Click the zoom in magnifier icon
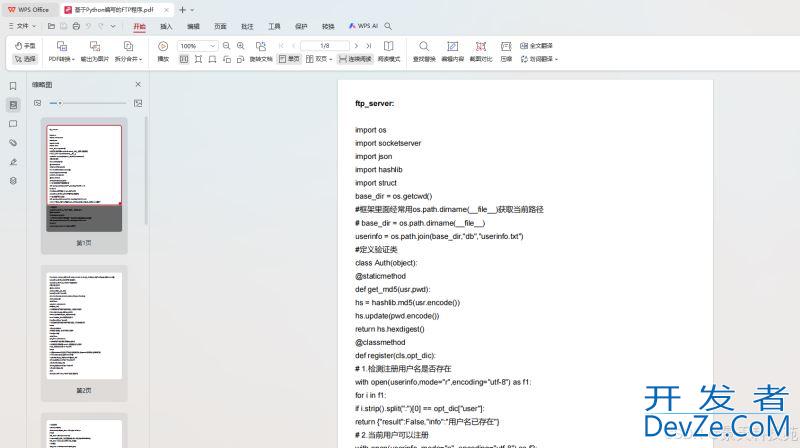This screenshot has height=448, width=800. (x=241, y=46)
